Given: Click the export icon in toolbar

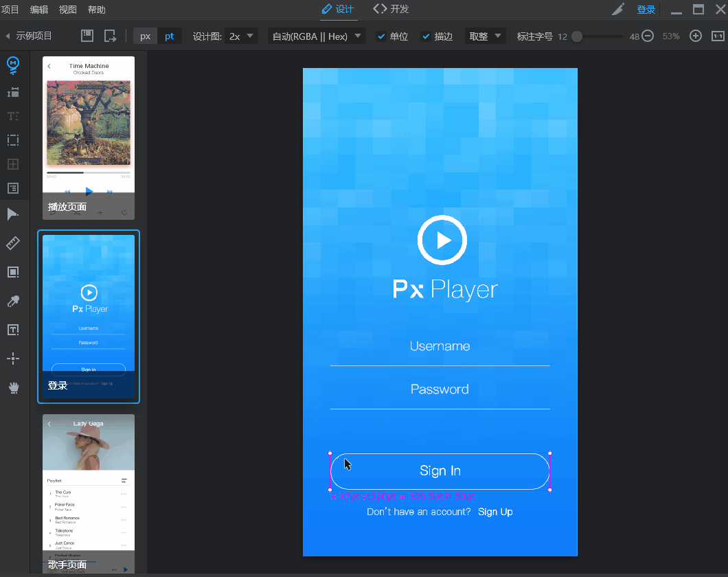Looking at the screenshot, I should pyautogui.click(x=111, y=36).
